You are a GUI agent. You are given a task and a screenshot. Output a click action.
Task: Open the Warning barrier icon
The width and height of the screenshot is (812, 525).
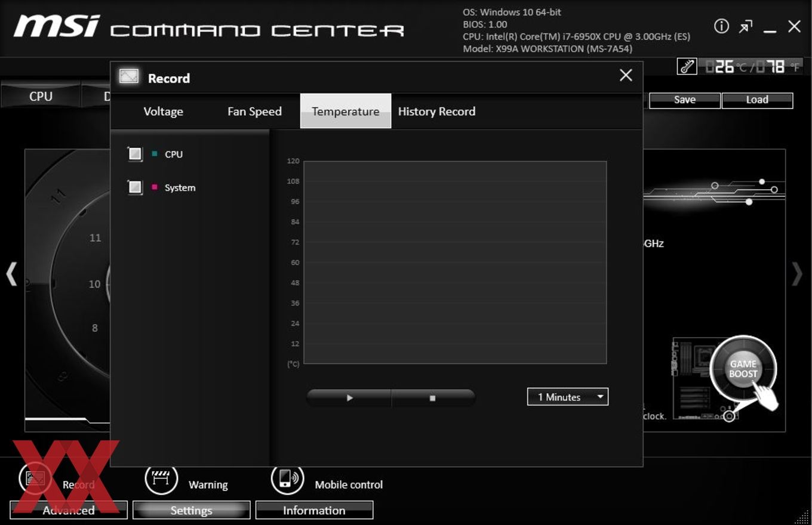click(x=161, y=478)
